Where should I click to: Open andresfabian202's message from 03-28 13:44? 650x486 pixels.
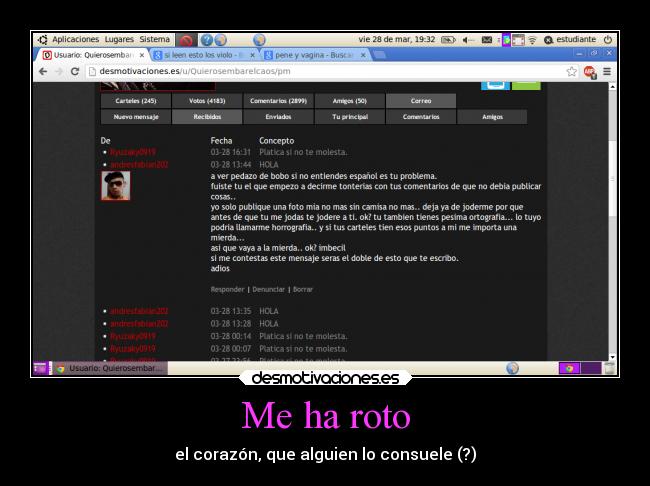139,165
